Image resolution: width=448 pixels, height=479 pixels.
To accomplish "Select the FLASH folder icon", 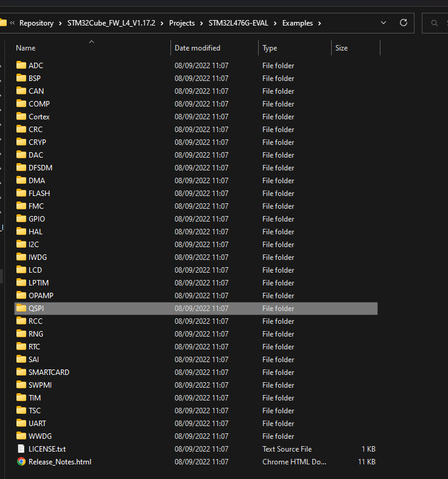I will coord(21,193).
